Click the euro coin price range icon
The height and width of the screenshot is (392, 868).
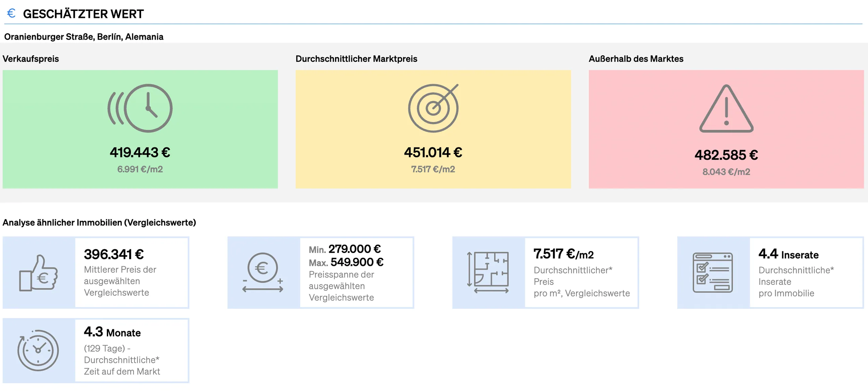click(263, 273)
